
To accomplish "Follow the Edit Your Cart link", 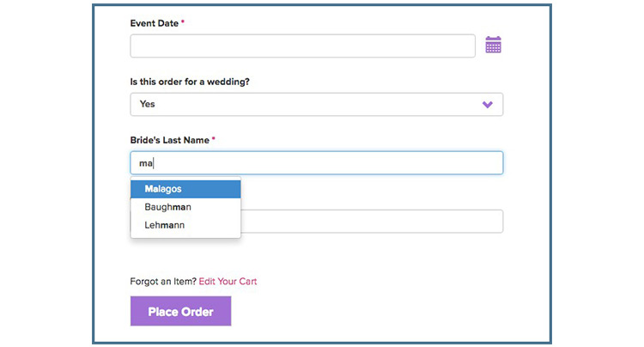I will point(228,282).
